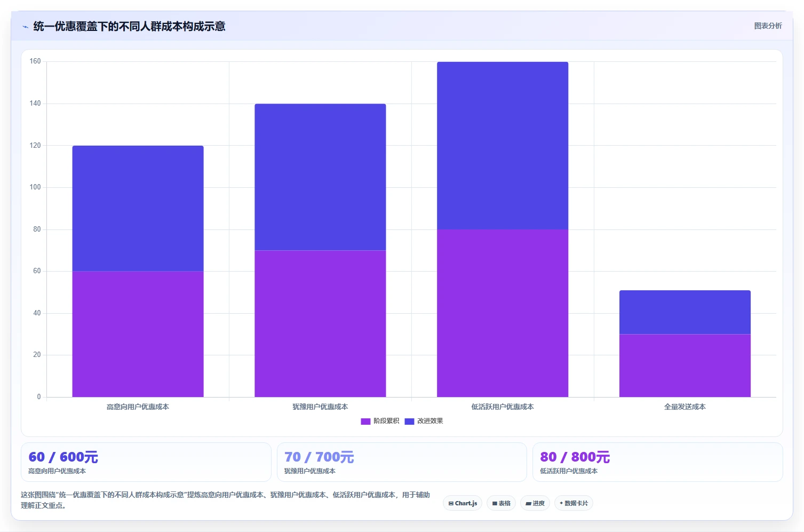Click the purple 阶段累积 segment of the 犹豫用户优惠成本 bar
This screenshot has width=804, height=532.
tap(320, 324)
